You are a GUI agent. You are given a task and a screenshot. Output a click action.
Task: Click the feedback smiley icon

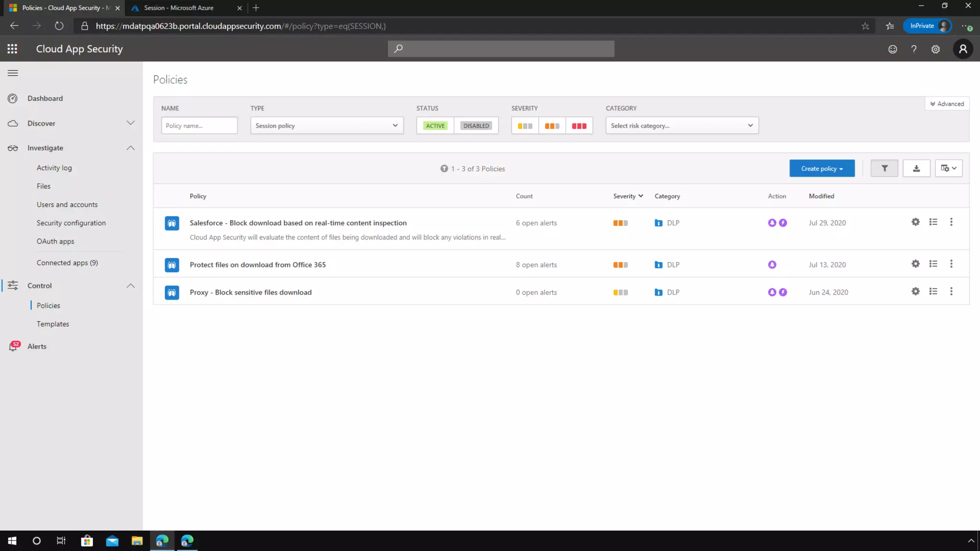click(x=892, y=49)
